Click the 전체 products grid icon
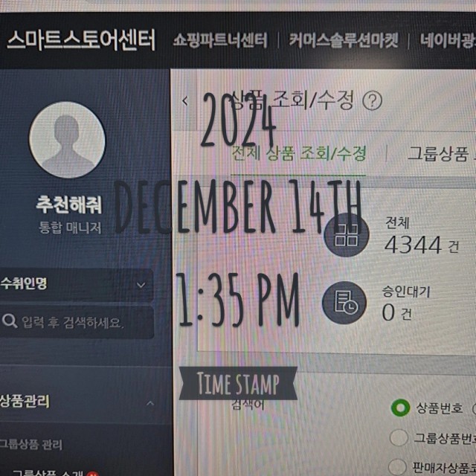Screen dimensions: 476x476 click(x=347, y=235)
